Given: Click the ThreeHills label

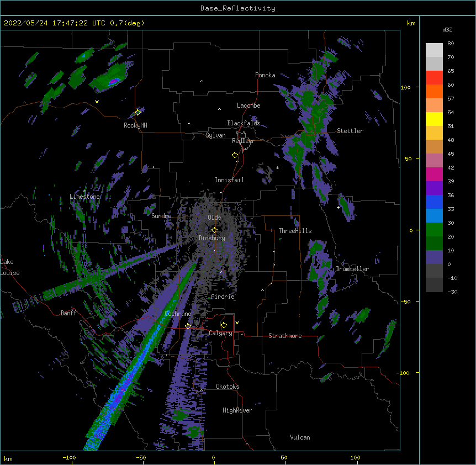Looking at the screenshot, I should click(x=295, y=231).
